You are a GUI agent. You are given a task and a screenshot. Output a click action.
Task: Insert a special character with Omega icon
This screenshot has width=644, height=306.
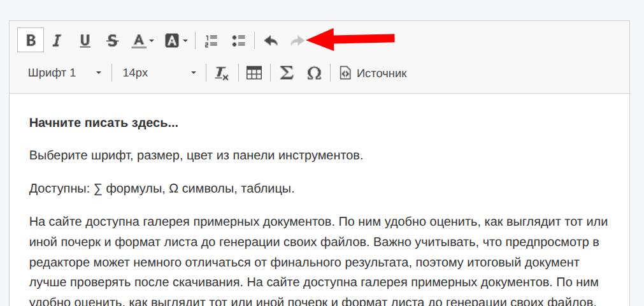pyautogui.click(x=314, y=73)
